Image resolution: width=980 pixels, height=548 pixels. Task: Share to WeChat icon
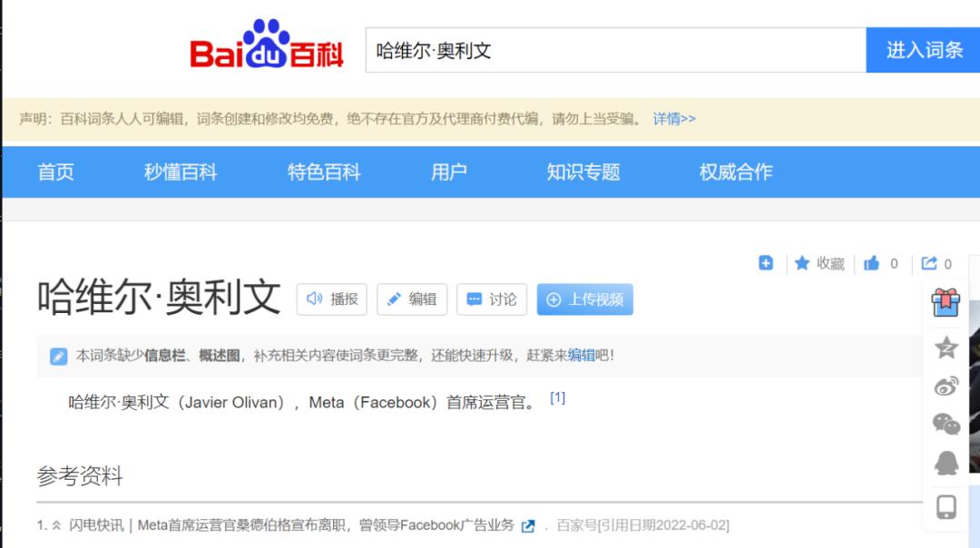point(946,425)
